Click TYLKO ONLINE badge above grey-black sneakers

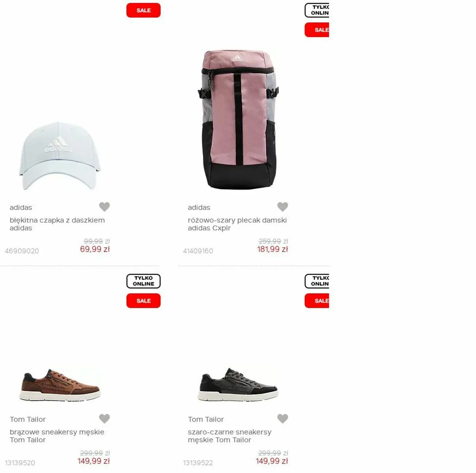[317, 281]
